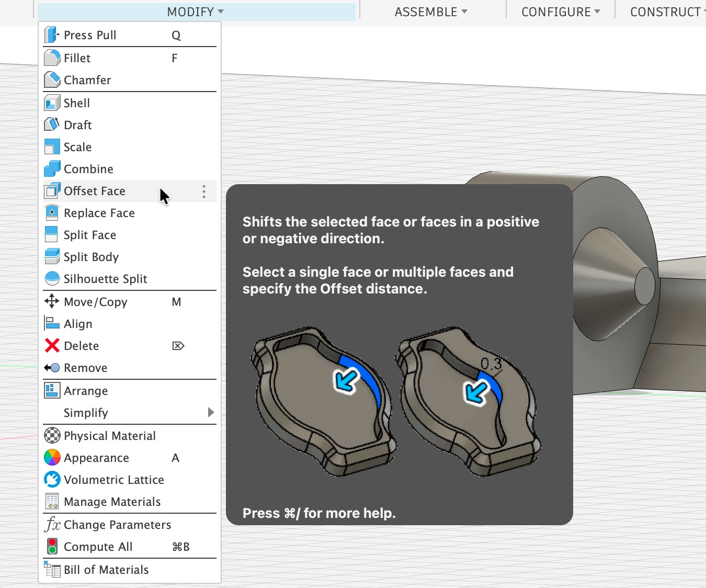
Task: Click the Bill of Materials icon
Action: pos(52,570)
